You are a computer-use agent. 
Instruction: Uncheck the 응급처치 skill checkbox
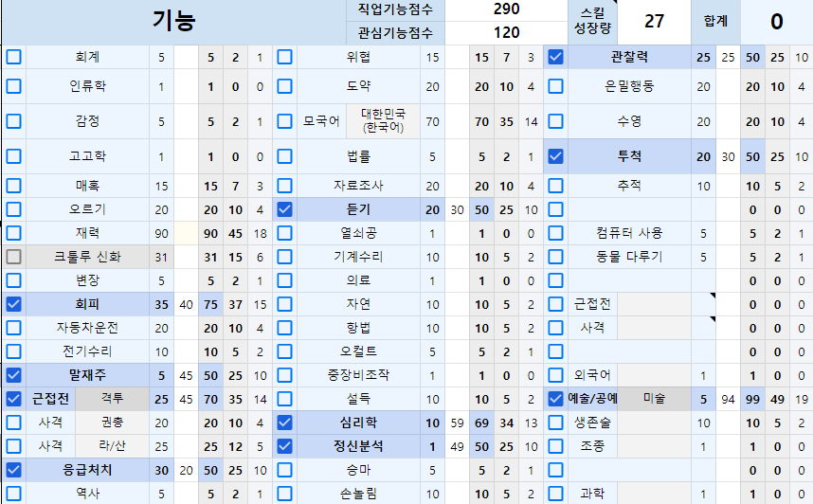click(x=14, y=469)
